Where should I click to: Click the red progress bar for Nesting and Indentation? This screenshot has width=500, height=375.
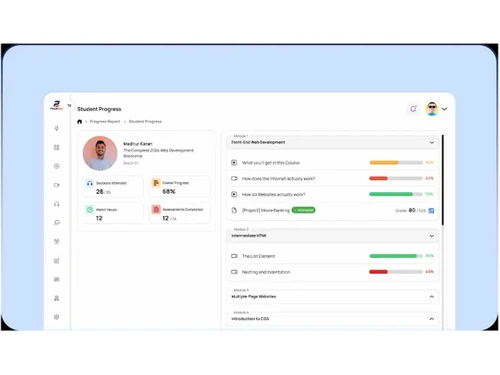pyautogui.click(x=396, y=272)
